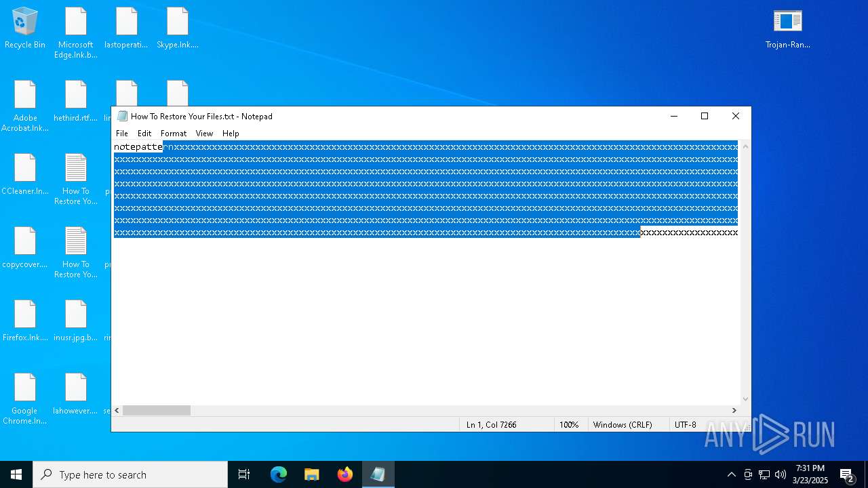Launch Microsoft Edge from the taskbar
868x488 pixels.
pos(279,474)
